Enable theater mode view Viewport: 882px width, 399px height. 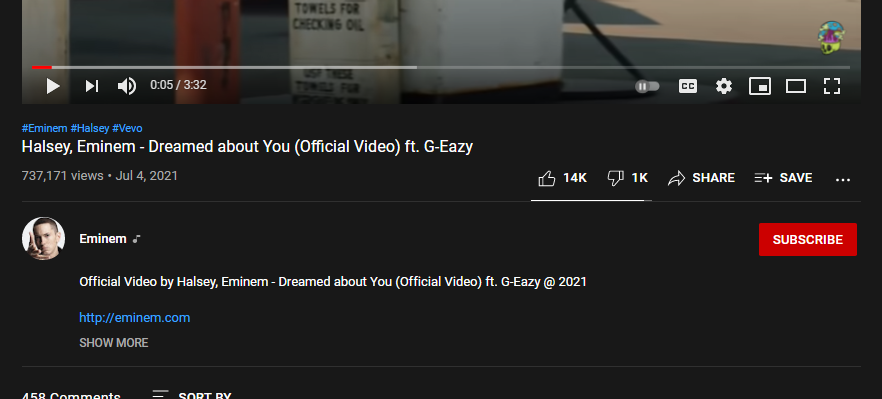796,86
